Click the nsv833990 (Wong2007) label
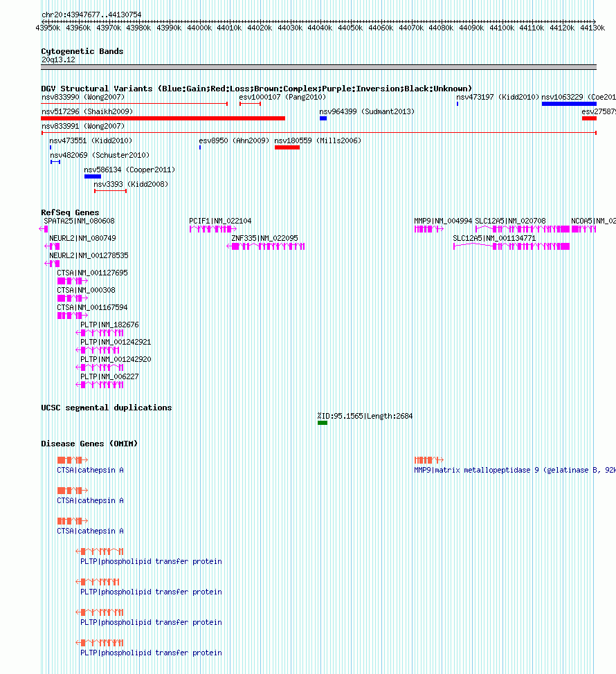The image size is (616, 674). (83, 97)
